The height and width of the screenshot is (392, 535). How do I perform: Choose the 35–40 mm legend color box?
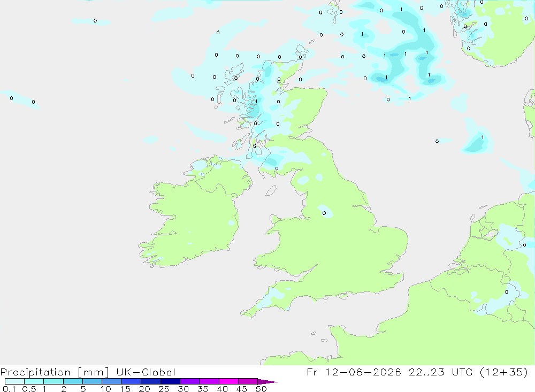pyautogui.click(x=209, y=381)
